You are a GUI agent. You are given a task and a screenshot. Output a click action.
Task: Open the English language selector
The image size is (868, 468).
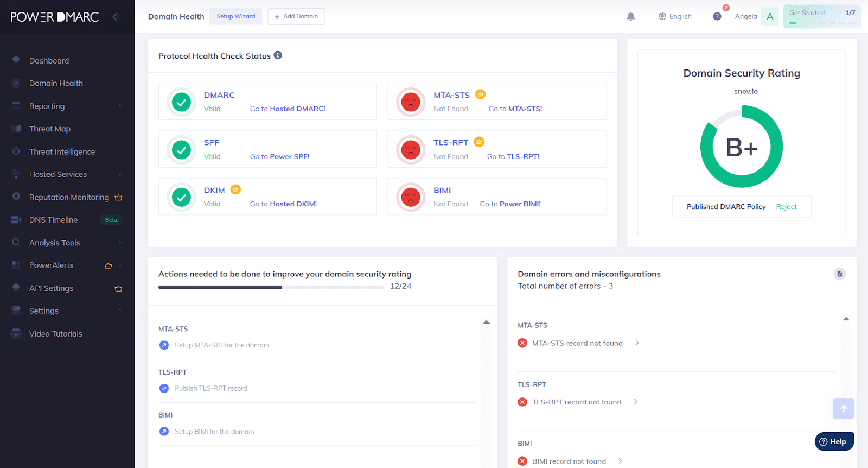tap(675, 16)
